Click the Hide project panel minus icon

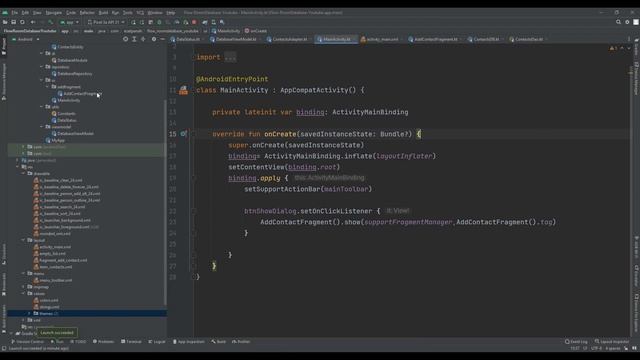(x=162, y=39)
